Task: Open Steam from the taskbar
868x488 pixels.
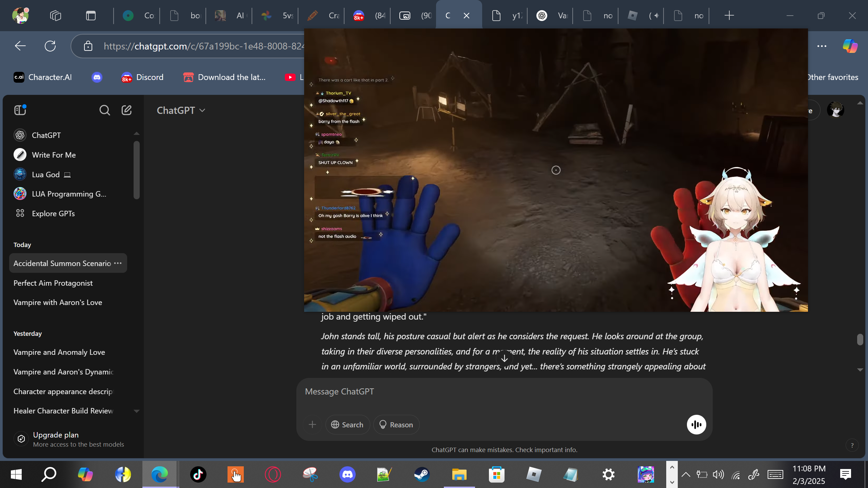Action: 422,474
